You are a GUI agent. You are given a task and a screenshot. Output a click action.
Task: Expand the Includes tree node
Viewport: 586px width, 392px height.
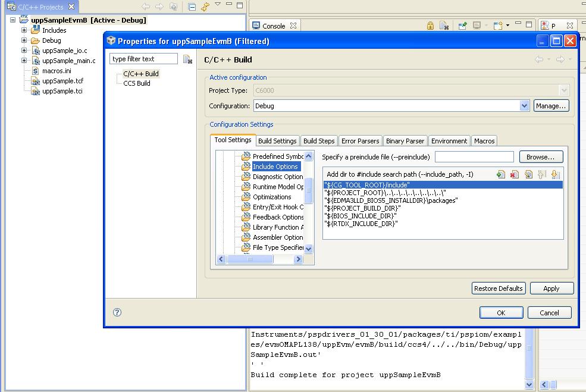click(x=24, y=30)
